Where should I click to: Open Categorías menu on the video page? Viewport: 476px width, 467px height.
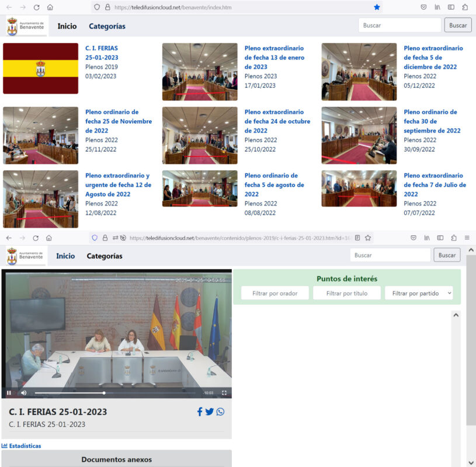105,256
